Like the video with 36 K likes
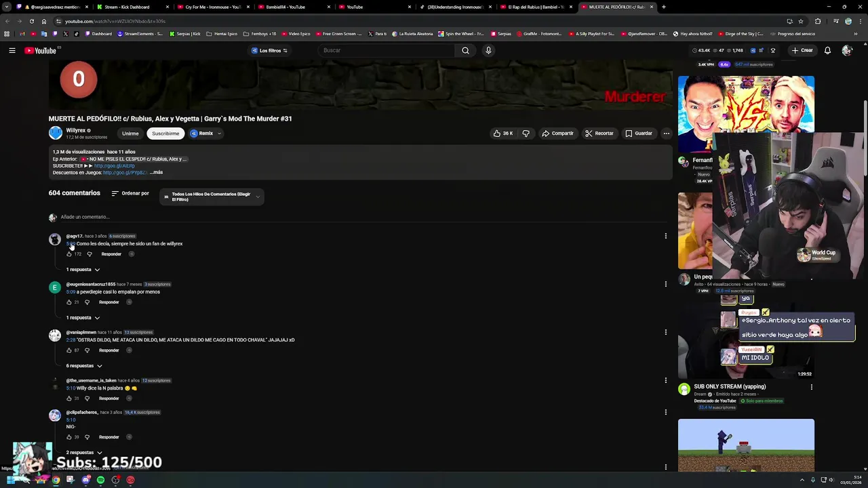868x488 pixels. (503, 134)
